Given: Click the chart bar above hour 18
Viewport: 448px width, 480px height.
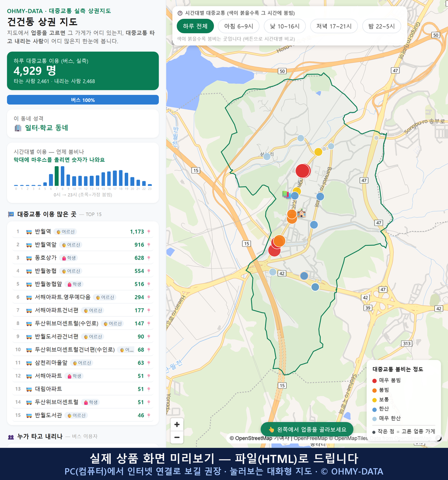Looking at the screenshot, I should click(x=121, y=178).
